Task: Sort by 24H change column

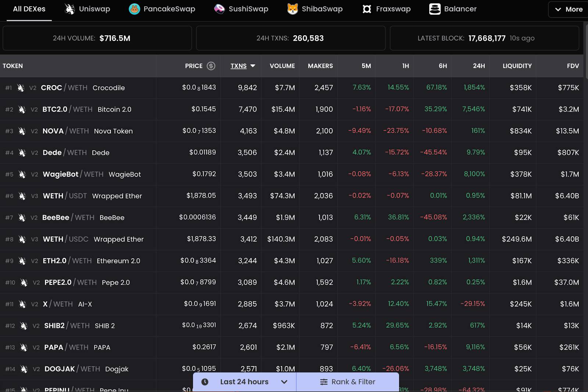Action: tap(479, 66)
